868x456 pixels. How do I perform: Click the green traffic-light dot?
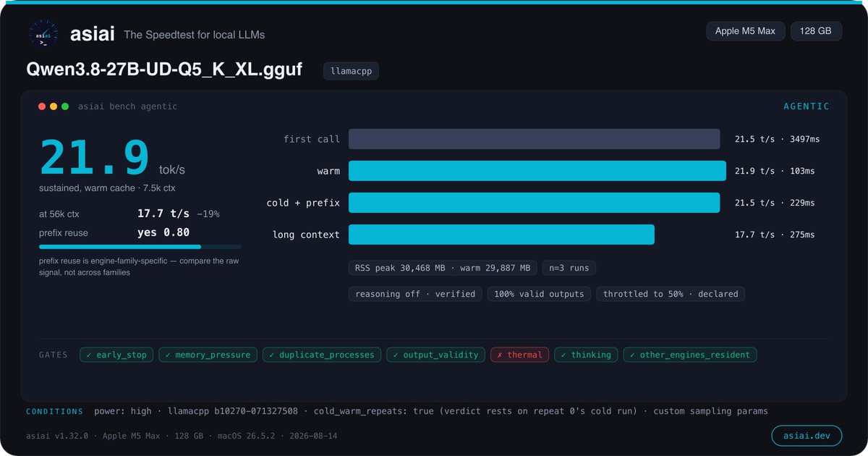coord(65,106)
